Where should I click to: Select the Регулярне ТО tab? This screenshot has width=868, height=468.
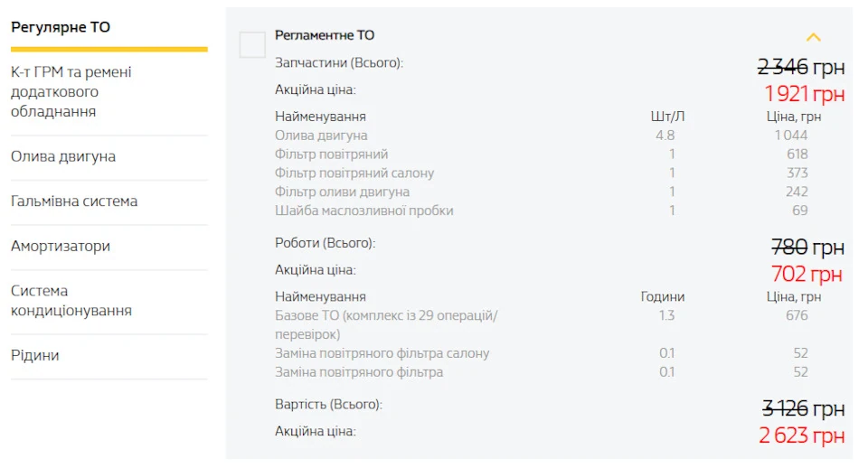[61, 27]
